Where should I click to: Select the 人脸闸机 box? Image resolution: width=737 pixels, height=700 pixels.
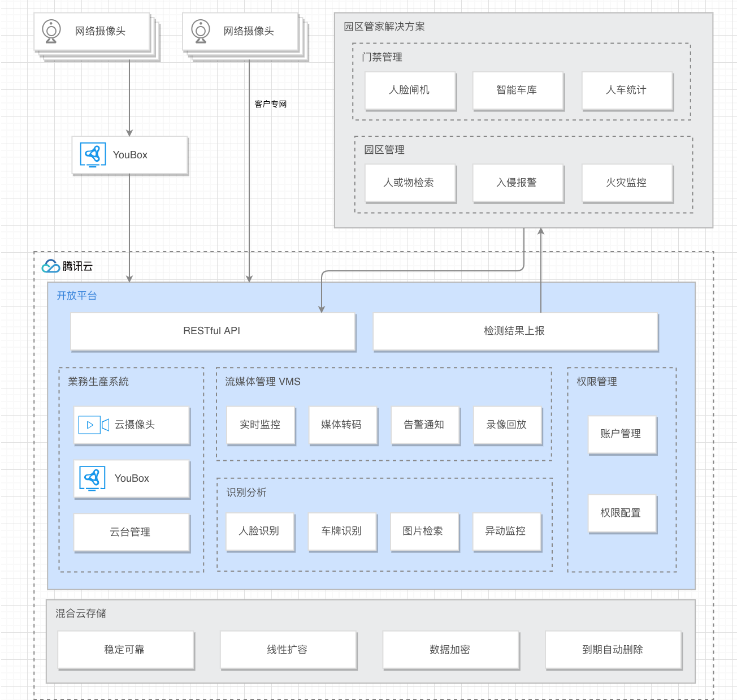coord(410,90)
